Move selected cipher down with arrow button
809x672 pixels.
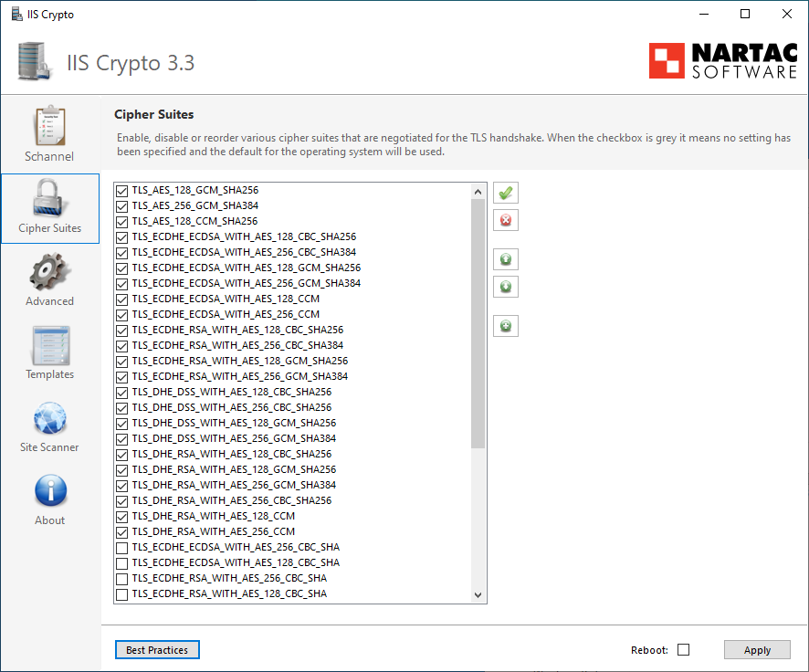click(506, 286)
